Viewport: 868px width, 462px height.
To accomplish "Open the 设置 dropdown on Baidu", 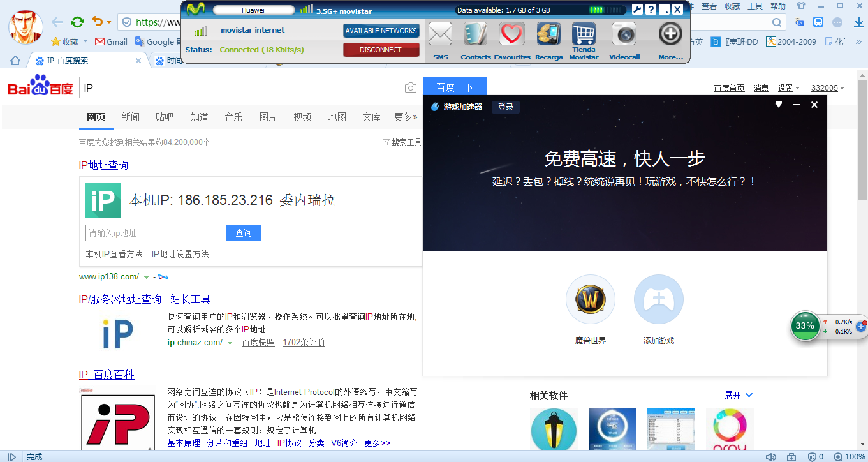I will click(x=789, y=88).
